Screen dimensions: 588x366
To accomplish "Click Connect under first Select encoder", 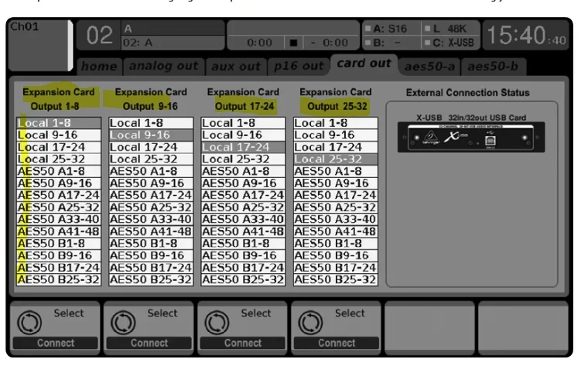I will (x=56, y=343).
